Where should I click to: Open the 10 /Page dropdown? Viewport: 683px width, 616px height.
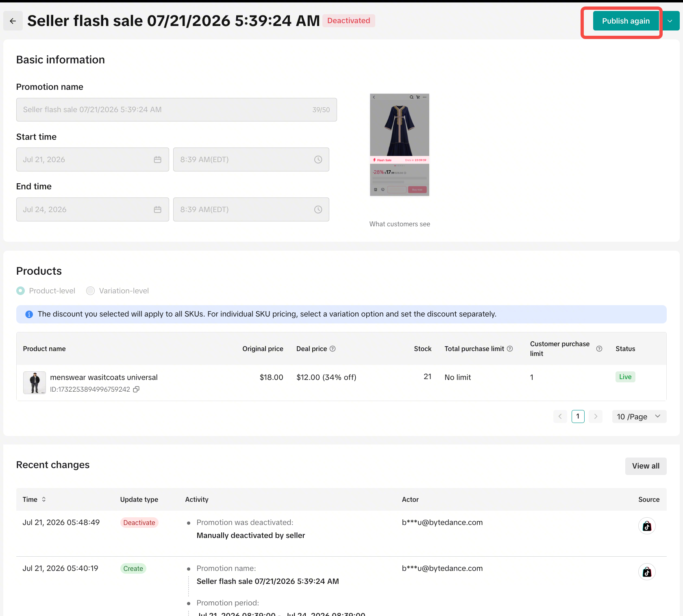[639, 416]
